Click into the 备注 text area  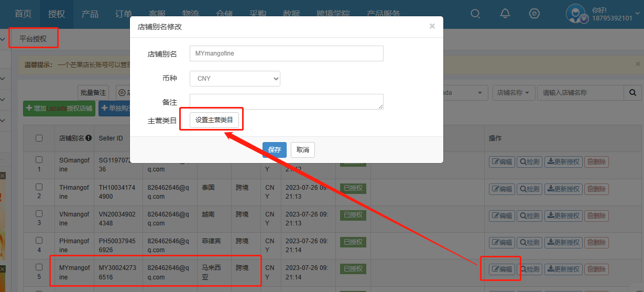tap(286, 102)
